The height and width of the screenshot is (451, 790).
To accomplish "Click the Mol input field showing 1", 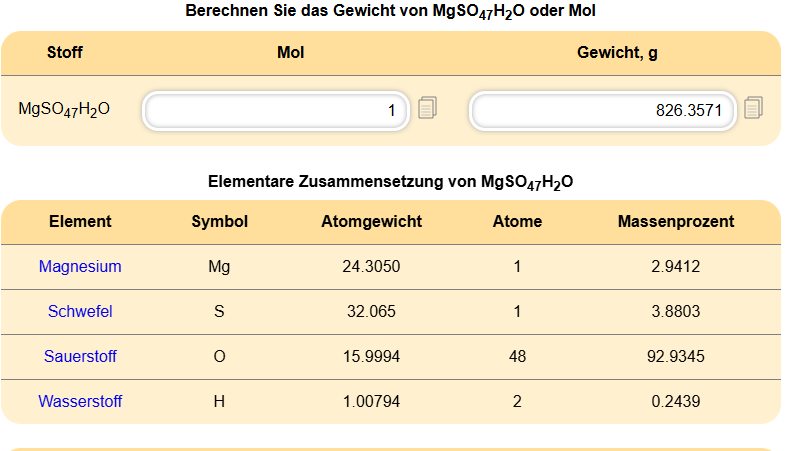I will pos(276,111).
